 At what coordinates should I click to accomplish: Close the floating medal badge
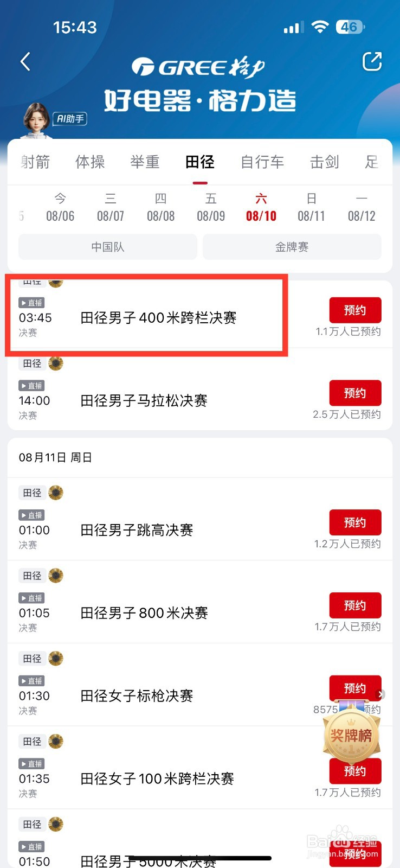(380, 694)
